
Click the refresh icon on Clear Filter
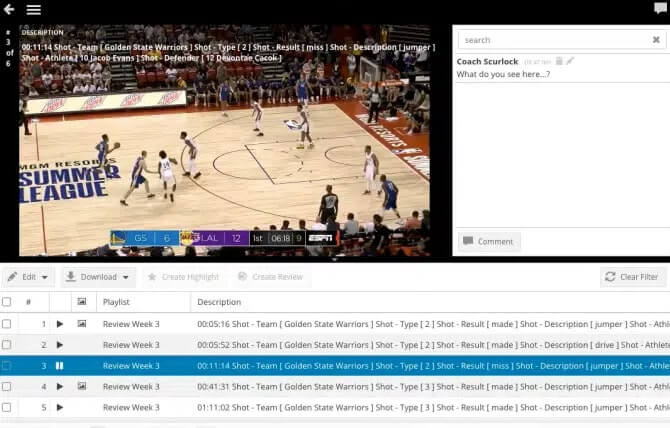(x=610, y=277)
